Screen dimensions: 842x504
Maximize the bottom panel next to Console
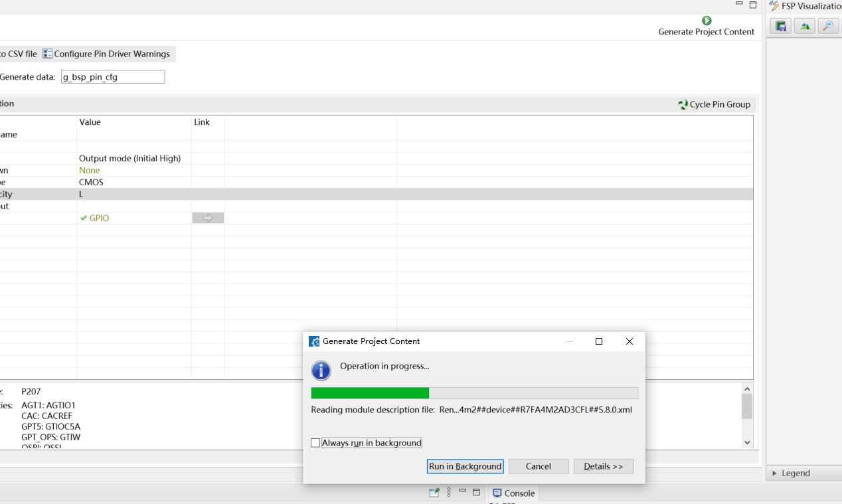pos(476,492)
